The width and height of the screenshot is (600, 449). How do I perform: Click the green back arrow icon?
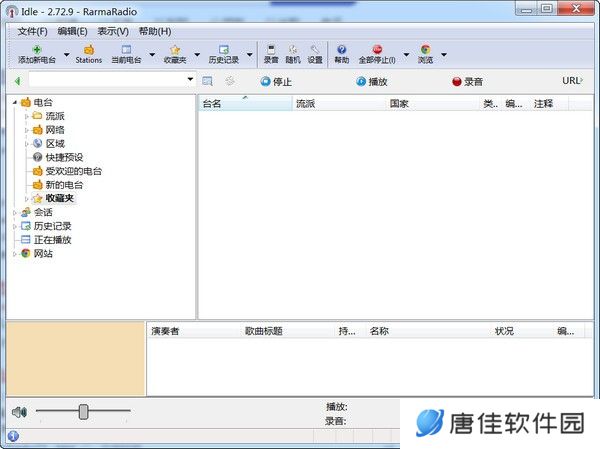click(x=17, y=81)
